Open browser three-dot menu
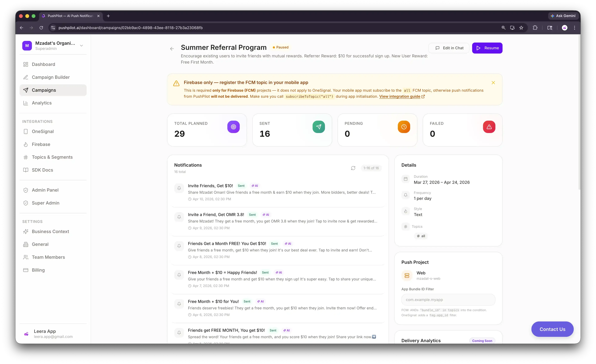The height and width of the screenshot is (364, 596). 574,28
